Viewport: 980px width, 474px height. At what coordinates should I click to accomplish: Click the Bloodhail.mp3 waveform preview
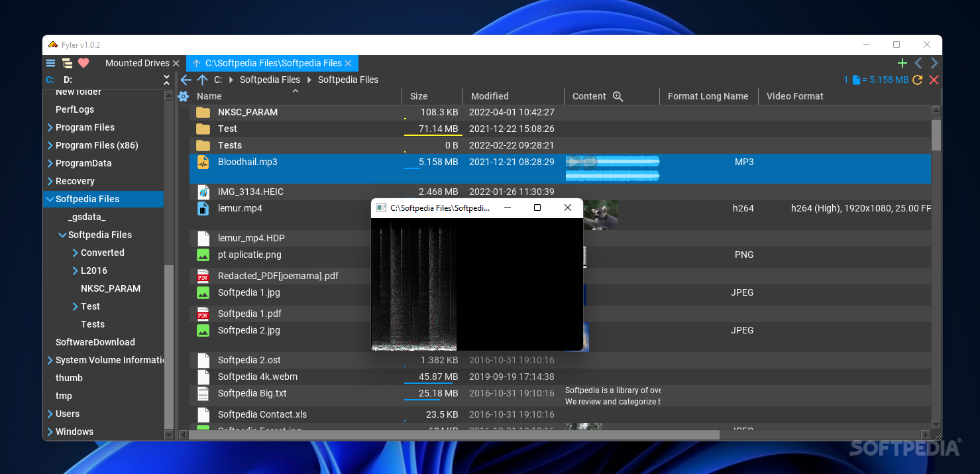(612, 168)
